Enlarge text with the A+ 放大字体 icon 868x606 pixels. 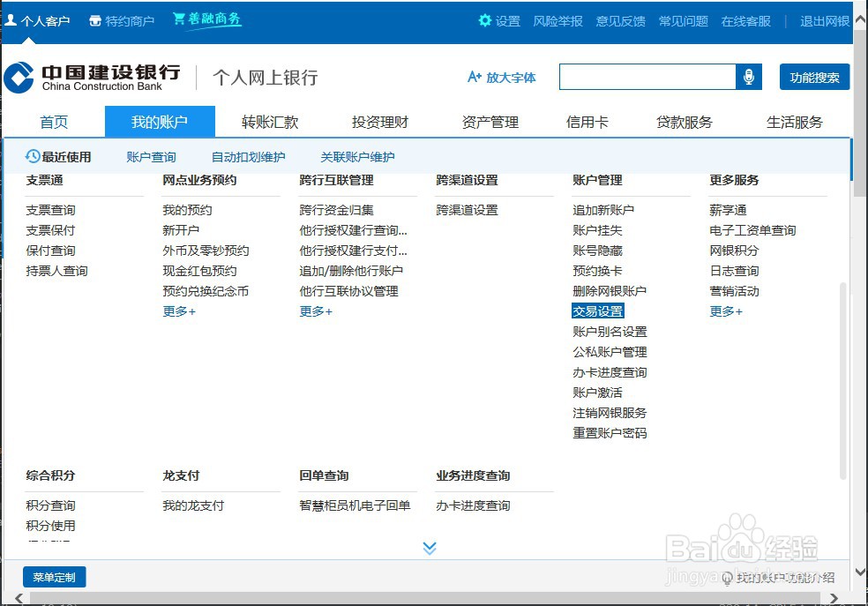pyautogui.click(x=475, y=78)
